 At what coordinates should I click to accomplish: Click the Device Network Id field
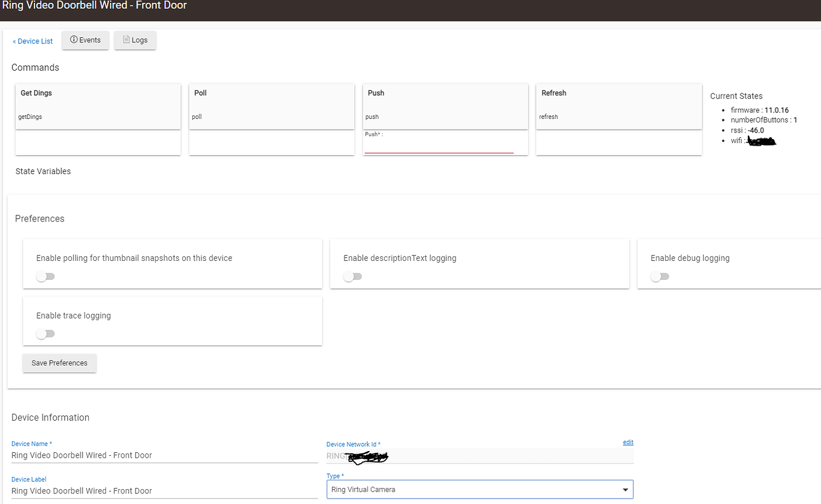[x=480, y=456]
